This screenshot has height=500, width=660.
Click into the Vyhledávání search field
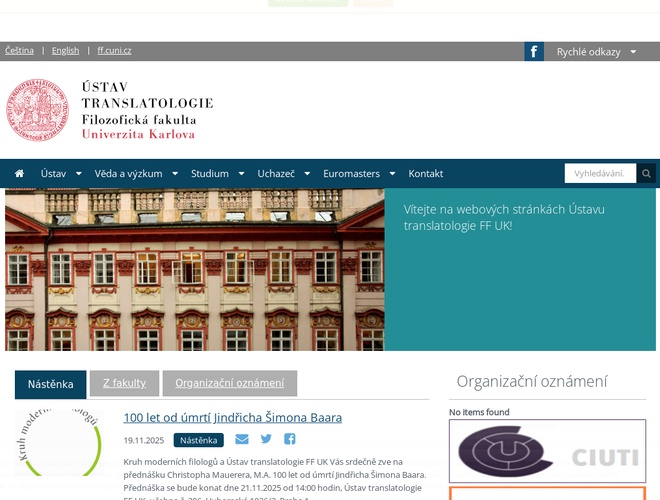(600, 174)
